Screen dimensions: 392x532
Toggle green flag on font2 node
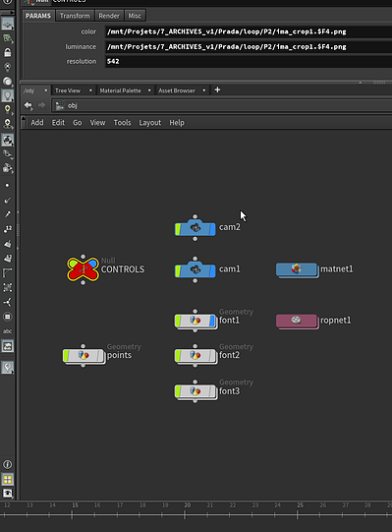pos(178,356)
